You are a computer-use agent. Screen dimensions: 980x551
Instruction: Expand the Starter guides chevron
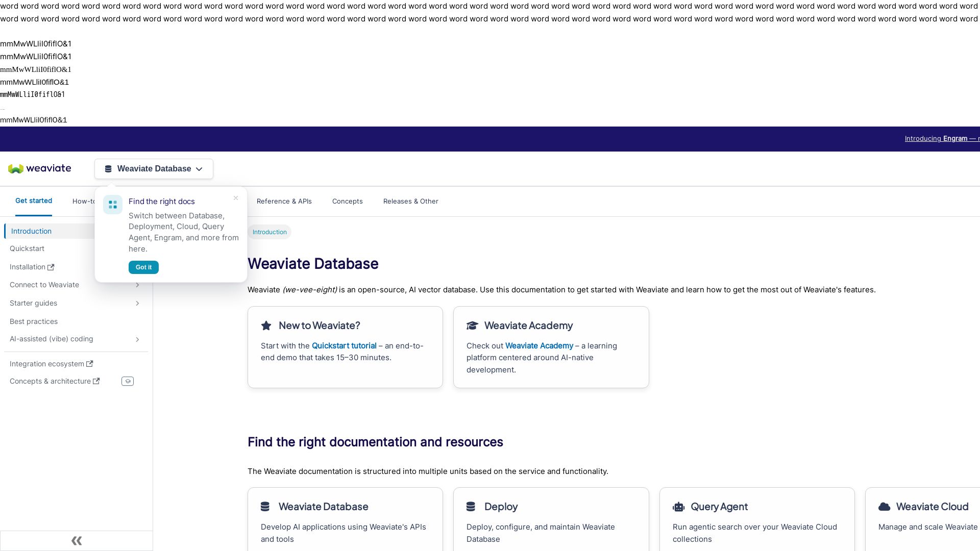point(137,304)
